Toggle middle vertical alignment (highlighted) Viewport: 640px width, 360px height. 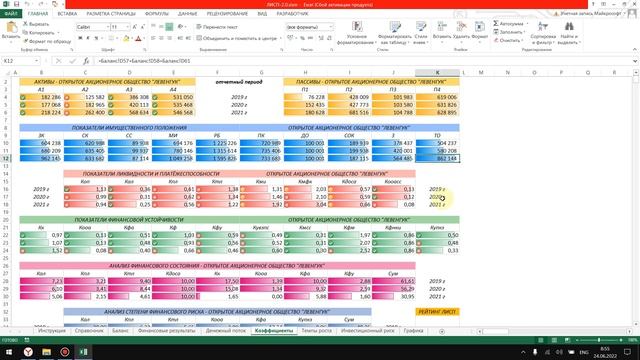tap(169, 27)
